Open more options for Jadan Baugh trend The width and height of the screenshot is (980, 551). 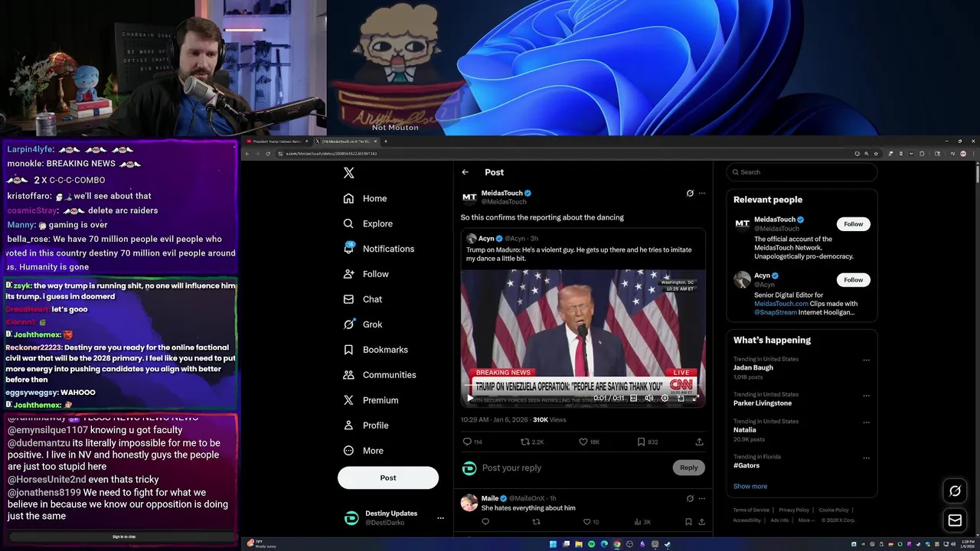866,360
